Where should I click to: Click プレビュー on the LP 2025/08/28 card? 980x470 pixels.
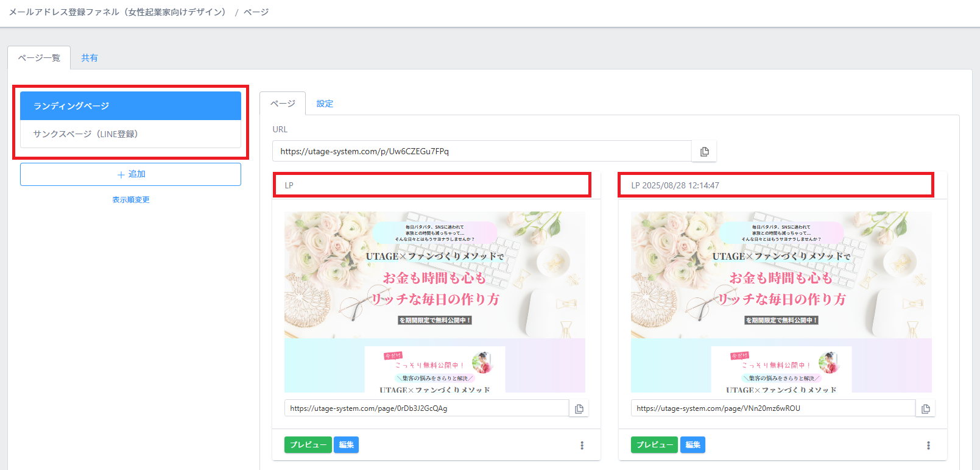pyautogui.click(x=655, y=445)
